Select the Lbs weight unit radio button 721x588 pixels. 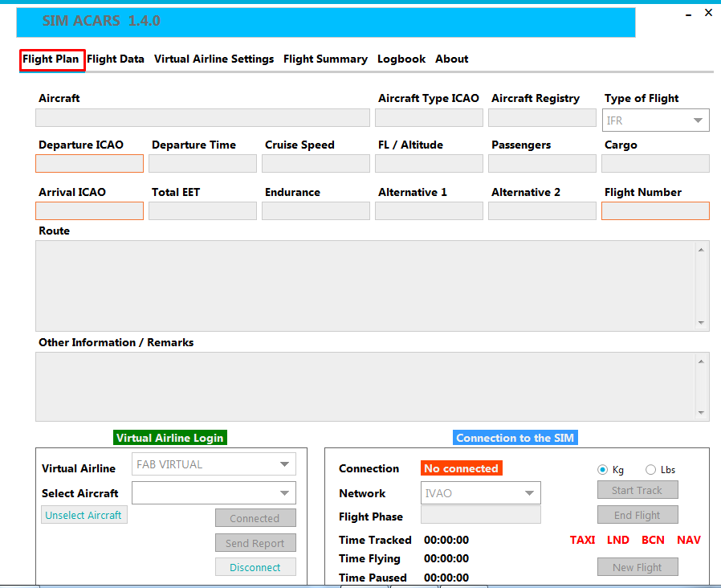click(x=650, y=470)
